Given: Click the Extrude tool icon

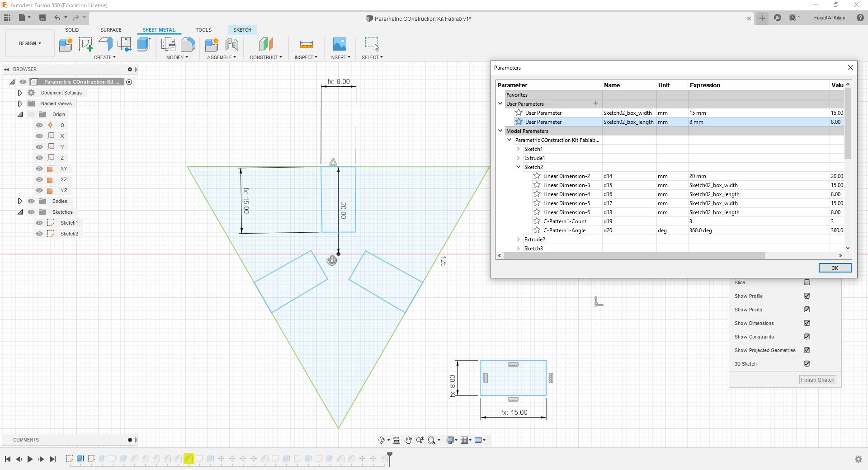Looking at the screenshot, I should [144, 44].
